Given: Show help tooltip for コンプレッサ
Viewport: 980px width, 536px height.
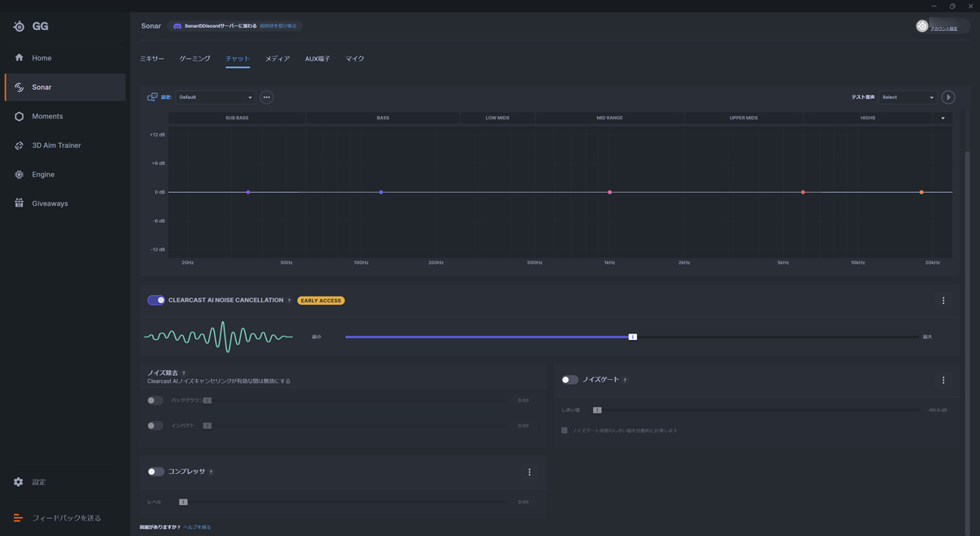Looking at the screenshot, I should click(x=211, y=472).
